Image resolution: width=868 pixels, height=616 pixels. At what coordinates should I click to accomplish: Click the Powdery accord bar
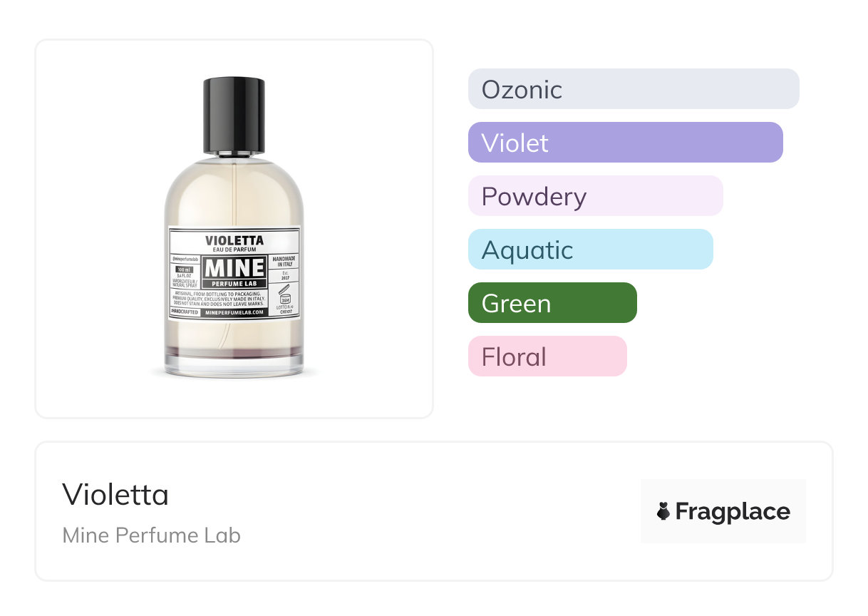coord(595,196)
